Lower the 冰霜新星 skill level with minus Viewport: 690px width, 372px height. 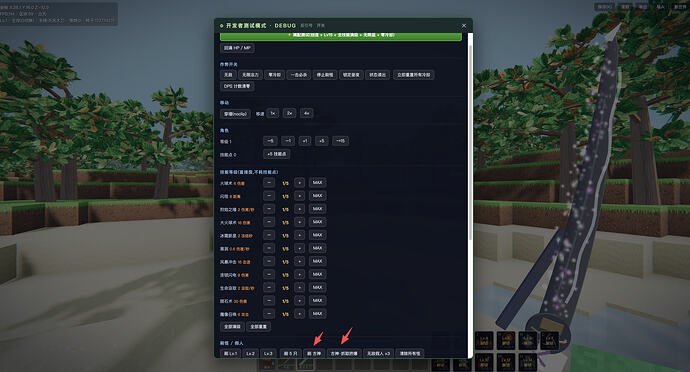coord(269,236)
